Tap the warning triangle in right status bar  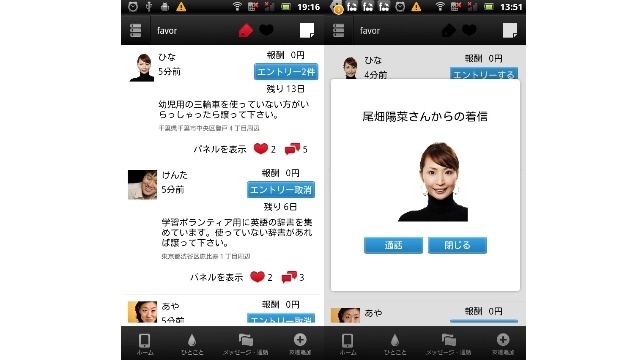(416, 7)
